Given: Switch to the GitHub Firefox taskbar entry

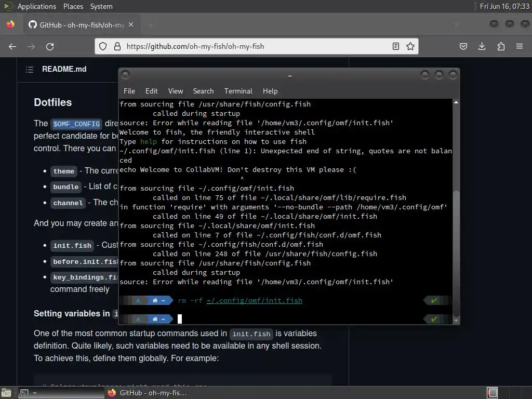Looking at the screenshot, I should [x=148, y=393].
